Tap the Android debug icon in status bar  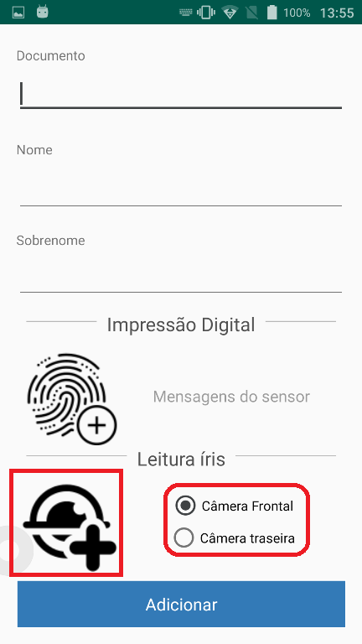pos(42,12)
